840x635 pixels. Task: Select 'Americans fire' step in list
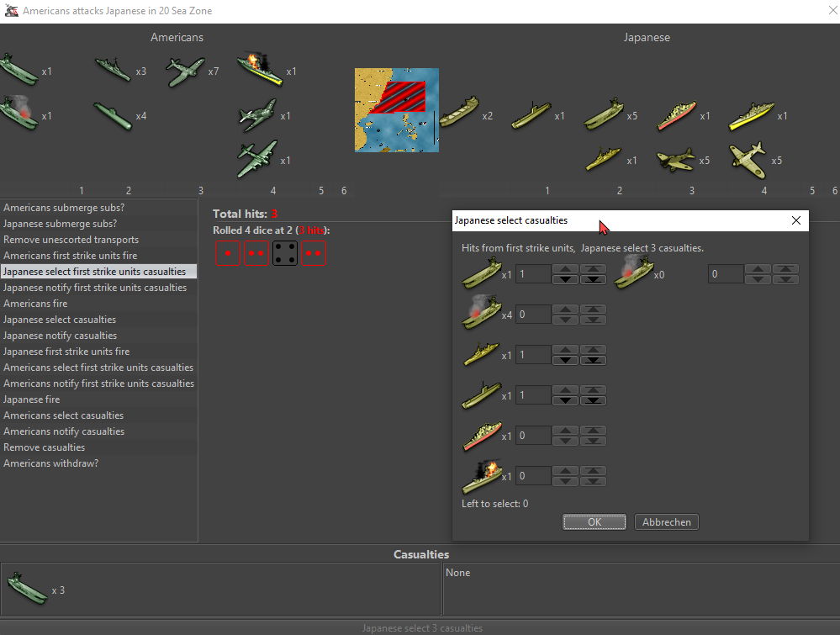coord(35,304)
